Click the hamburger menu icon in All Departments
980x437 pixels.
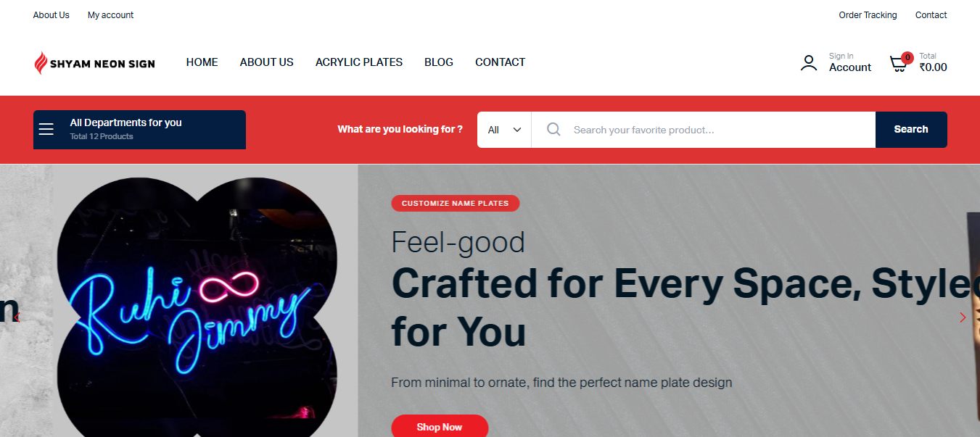(46, 129)
